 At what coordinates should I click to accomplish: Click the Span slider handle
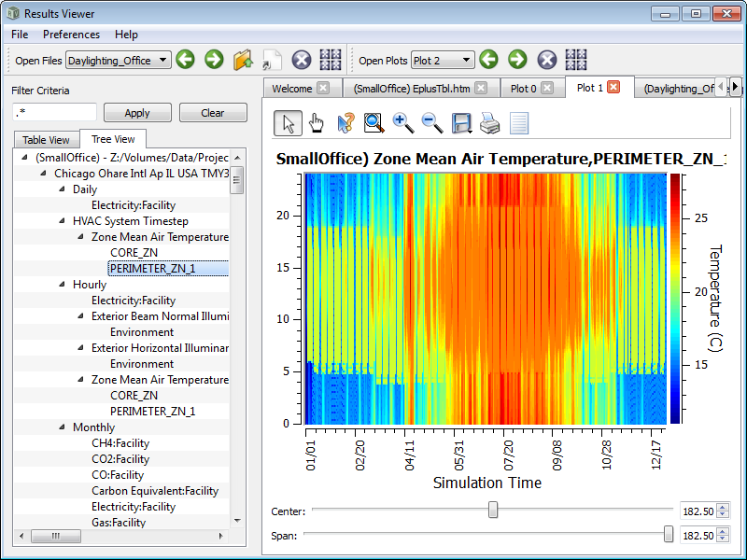669,534
